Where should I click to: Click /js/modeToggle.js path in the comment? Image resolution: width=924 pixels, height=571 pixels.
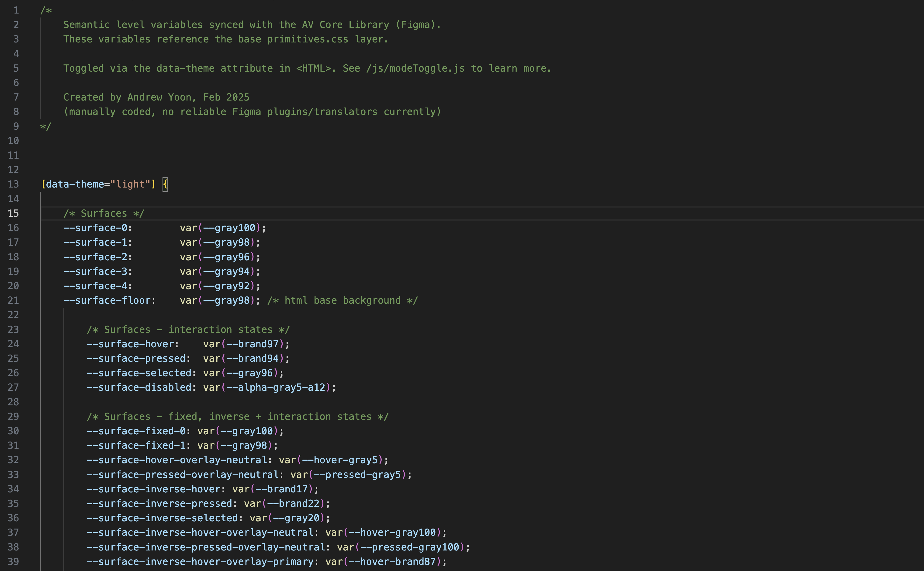coord(415,68)
